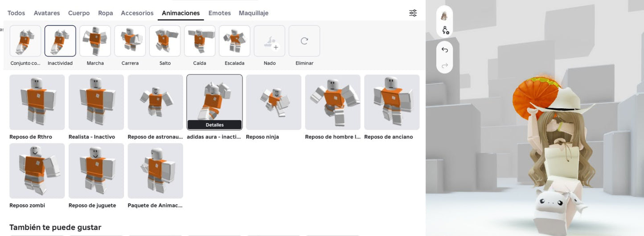Equip the Reposo de astronauta animation
Screen dimensions: 644x236
pos(156,102)
